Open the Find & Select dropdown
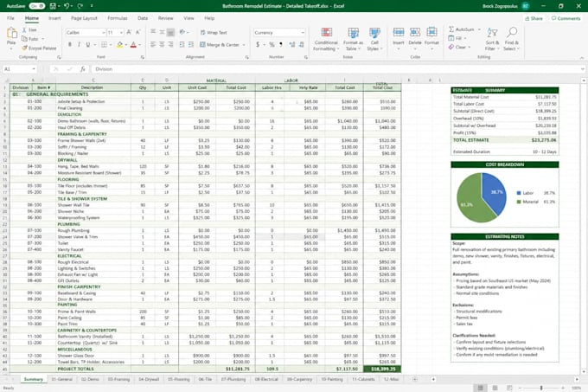 point(512,39)
